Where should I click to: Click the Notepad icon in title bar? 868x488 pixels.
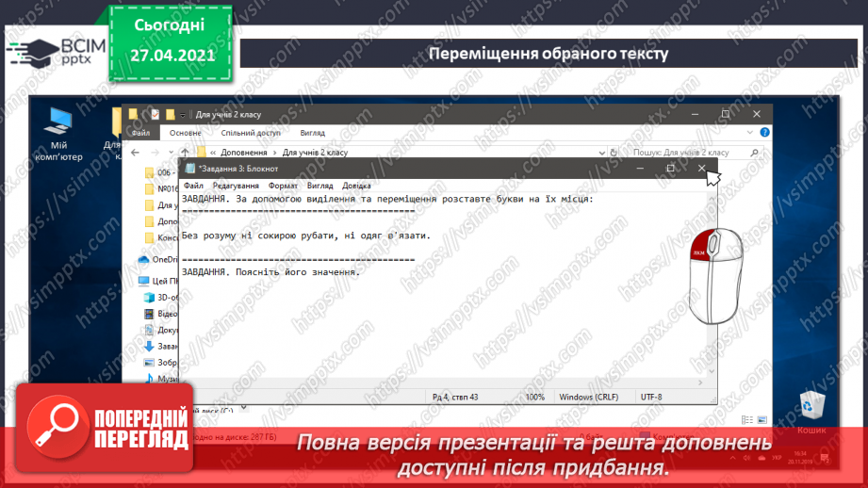coord(189,169)
